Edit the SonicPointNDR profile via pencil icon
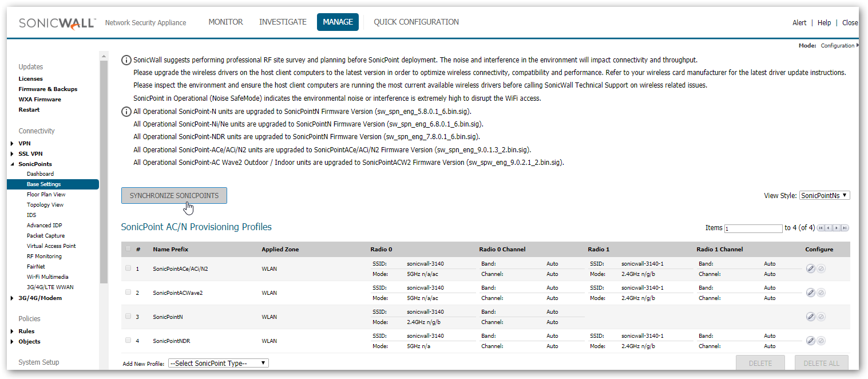868x379 pixels. pyautogui.click(x=810, y=341)
